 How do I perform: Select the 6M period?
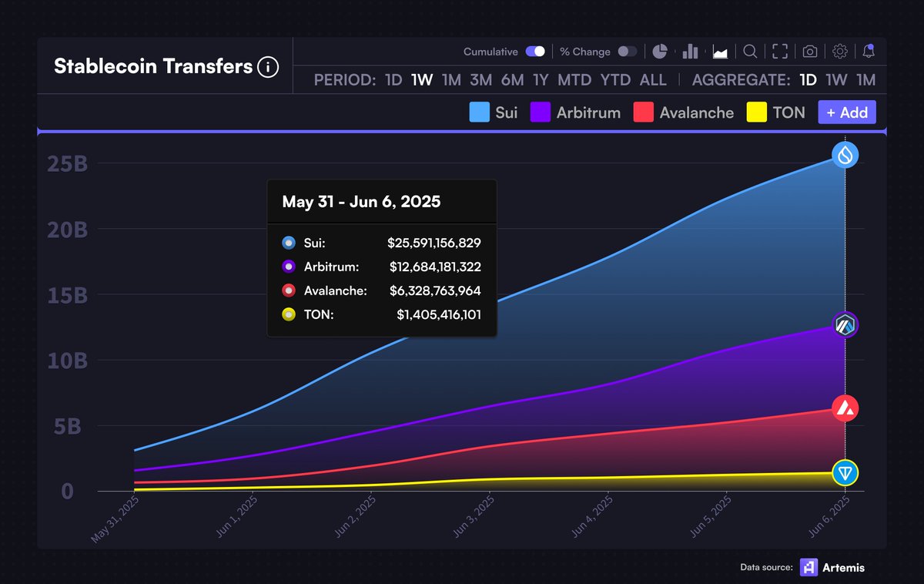click(x=512, y=80)
